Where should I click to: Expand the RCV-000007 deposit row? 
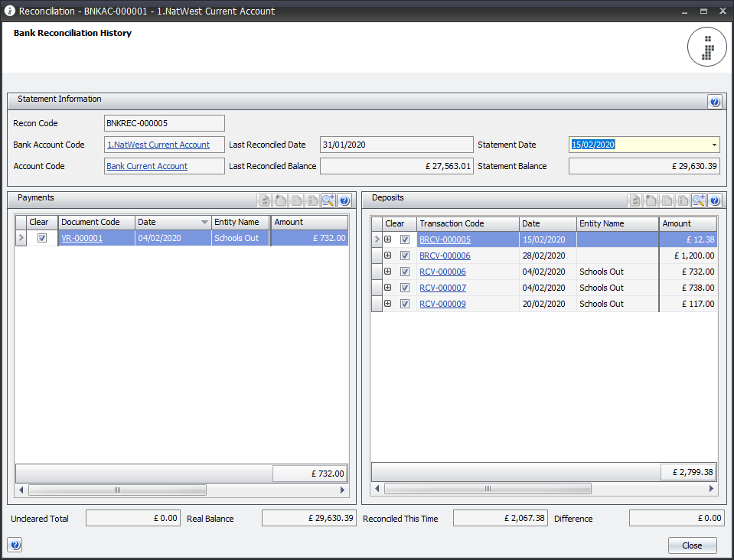(x=388, y=288)
